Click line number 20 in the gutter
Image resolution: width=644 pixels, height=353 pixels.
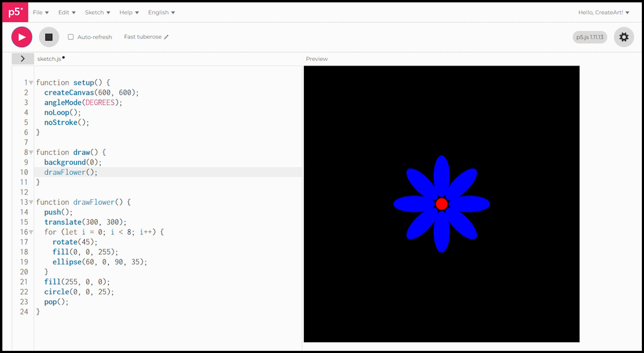click(x=24, y=272)
